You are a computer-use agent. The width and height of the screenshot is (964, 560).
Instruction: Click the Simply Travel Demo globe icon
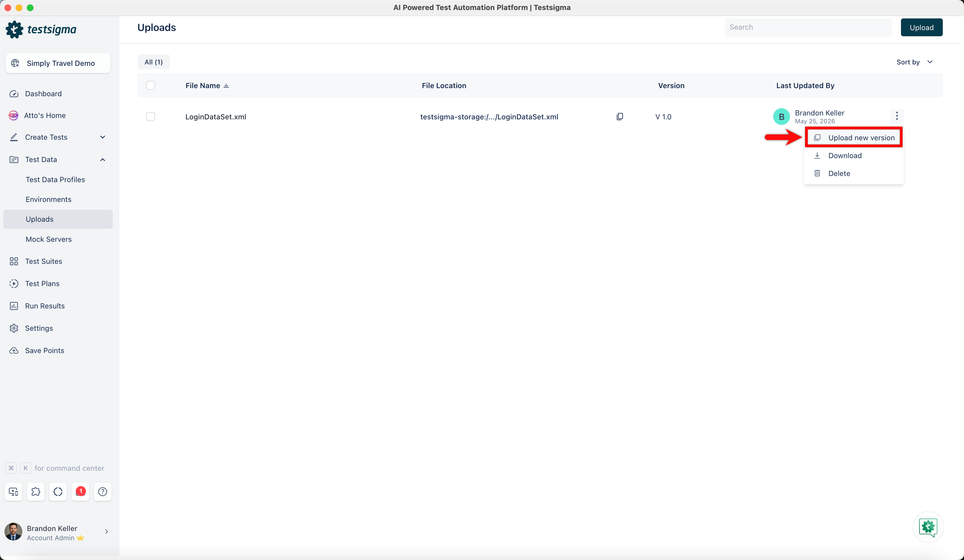[x=15, y=63]
